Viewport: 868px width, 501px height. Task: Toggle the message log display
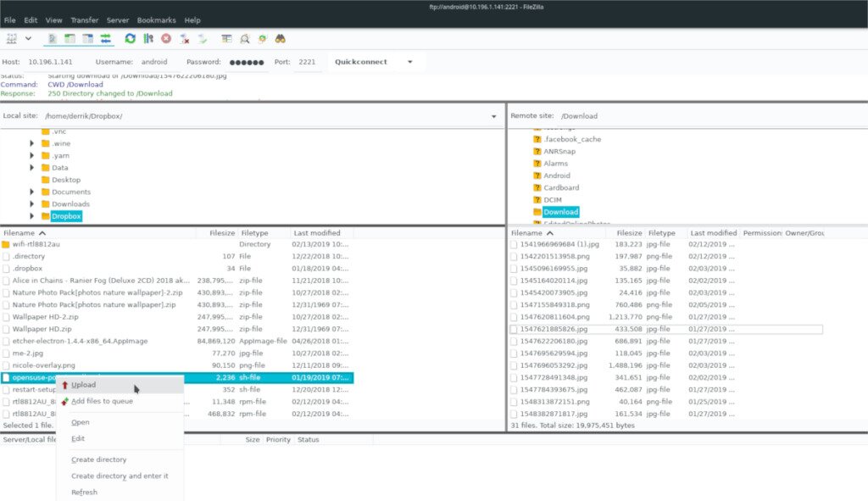click(x=52, y=38)
